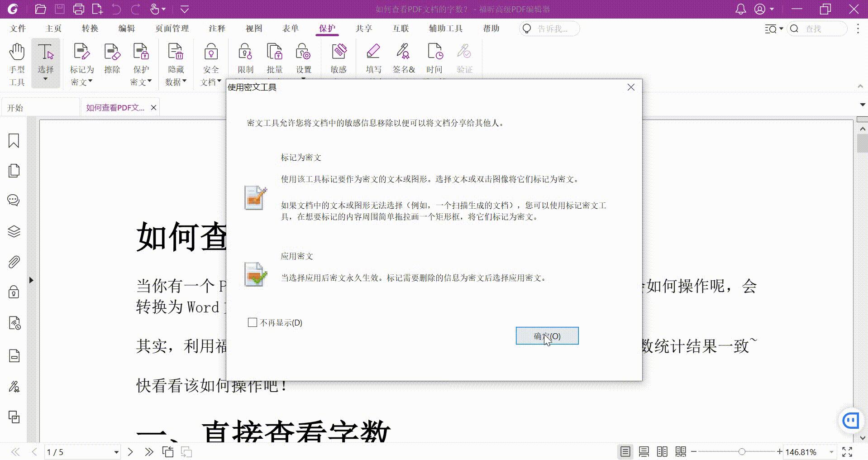This screenshot has height=460, width=868.
Task: Click the 敏感 protection tool
Action: pos(338,58)
